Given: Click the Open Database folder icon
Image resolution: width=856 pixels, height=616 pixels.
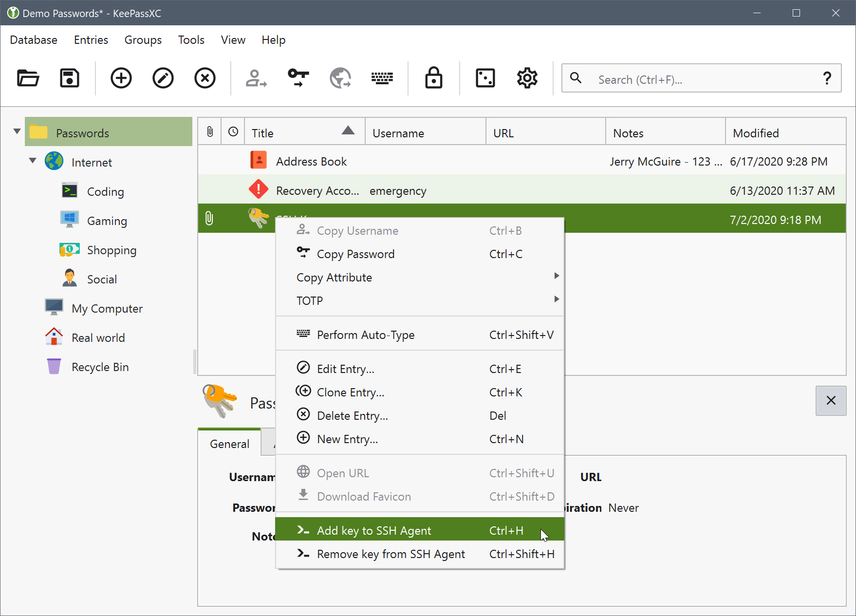Looking at the screenshot, I should [28, 78].
